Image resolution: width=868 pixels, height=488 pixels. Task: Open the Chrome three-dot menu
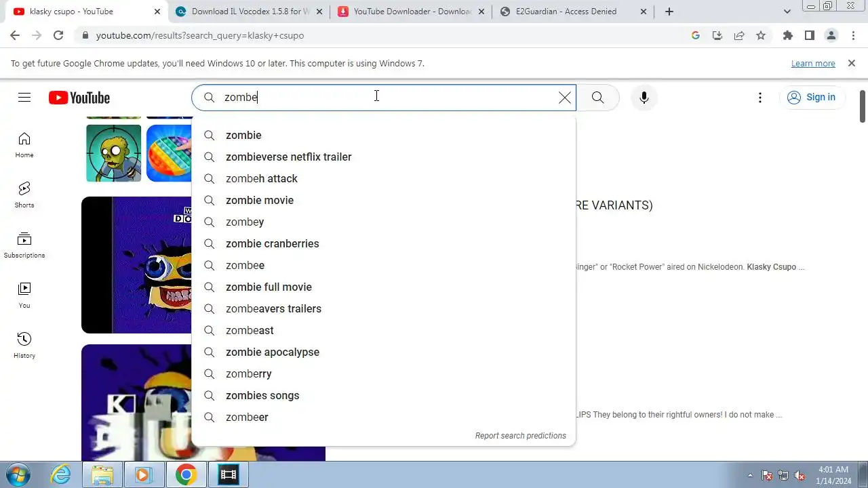pos(853,35)
